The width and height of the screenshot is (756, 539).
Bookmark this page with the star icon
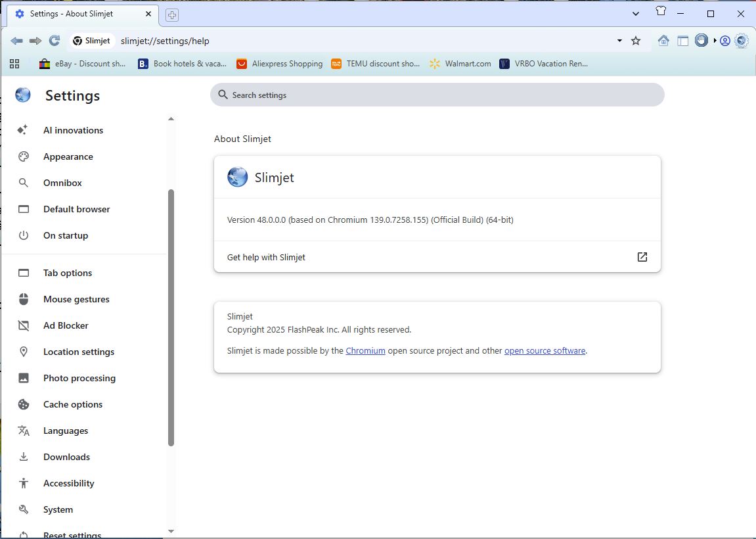[x=636, y=41]
